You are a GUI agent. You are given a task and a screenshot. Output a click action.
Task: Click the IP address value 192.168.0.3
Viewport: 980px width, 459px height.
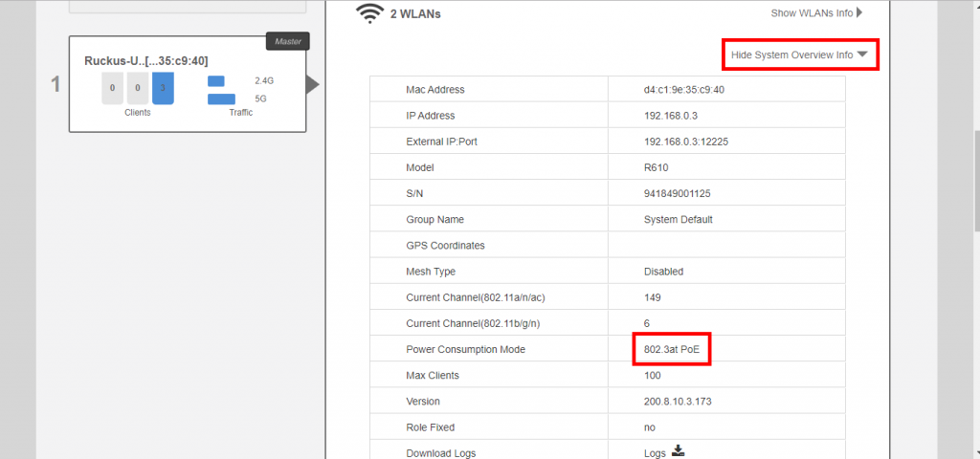click(670, 116)
